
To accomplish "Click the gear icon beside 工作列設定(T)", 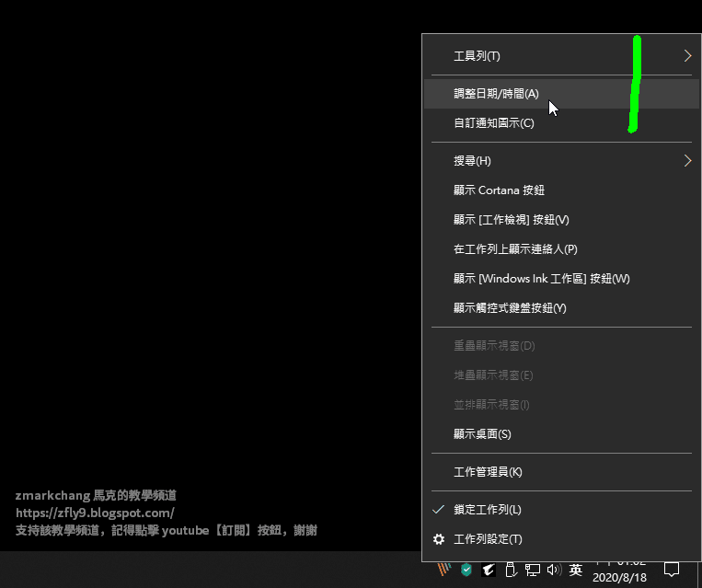I will click(439, 539).
